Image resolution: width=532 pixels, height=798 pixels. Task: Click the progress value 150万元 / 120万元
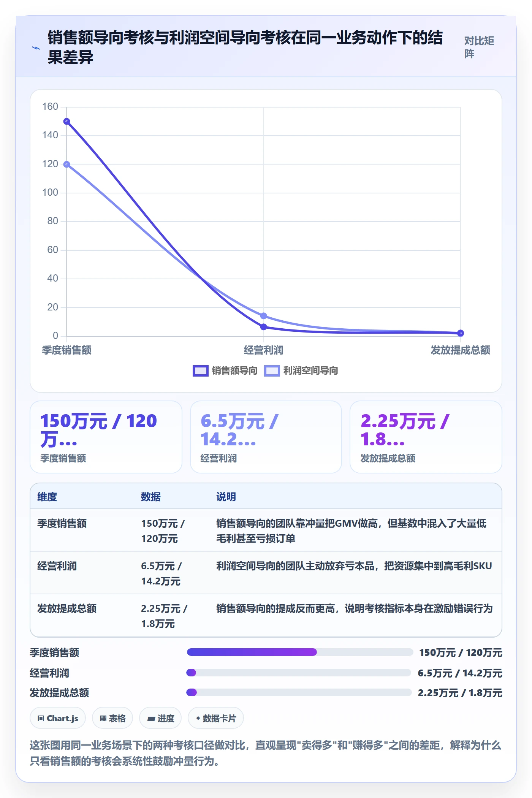coord(461,652)
